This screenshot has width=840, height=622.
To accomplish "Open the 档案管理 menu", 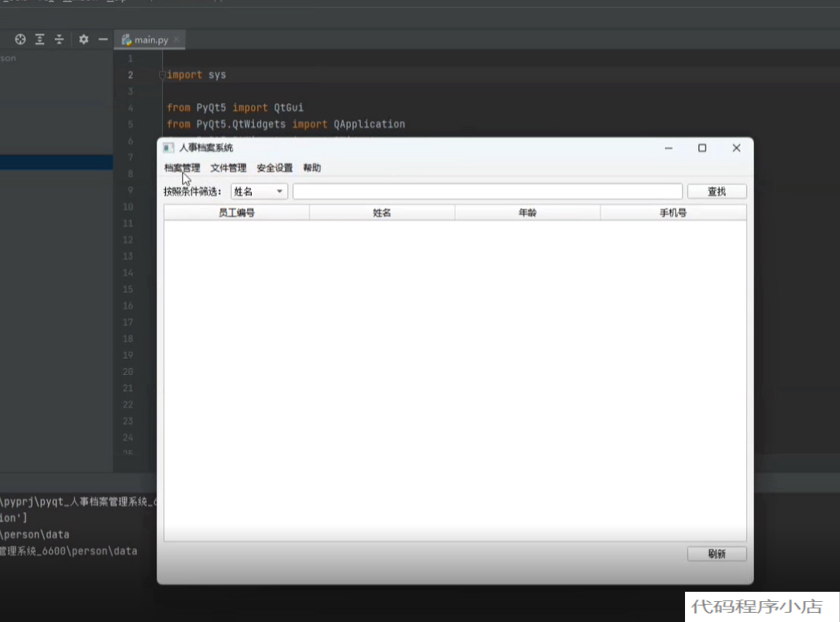I will pos(181,167).
